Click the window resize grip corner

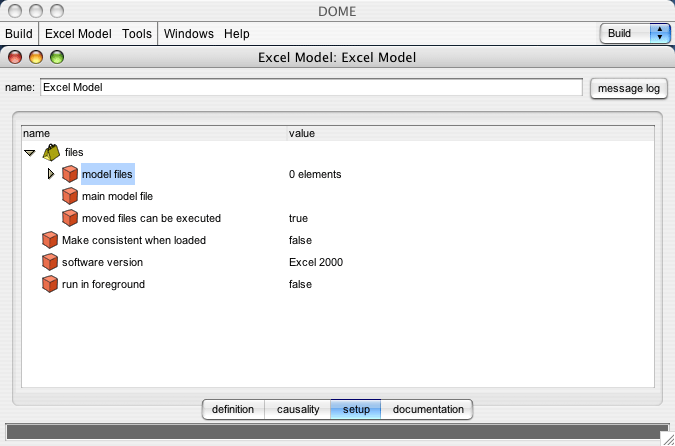(x=668, y=439)
